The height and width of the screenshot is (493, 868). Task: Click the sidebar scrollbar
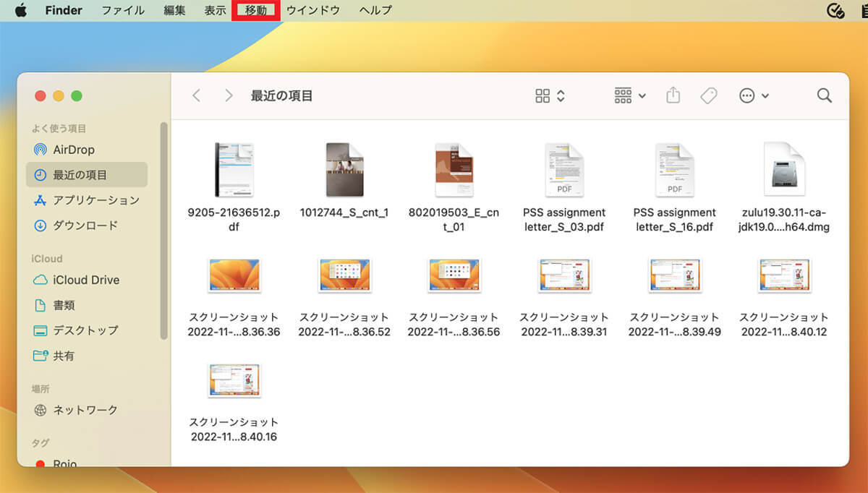[163, 230]
